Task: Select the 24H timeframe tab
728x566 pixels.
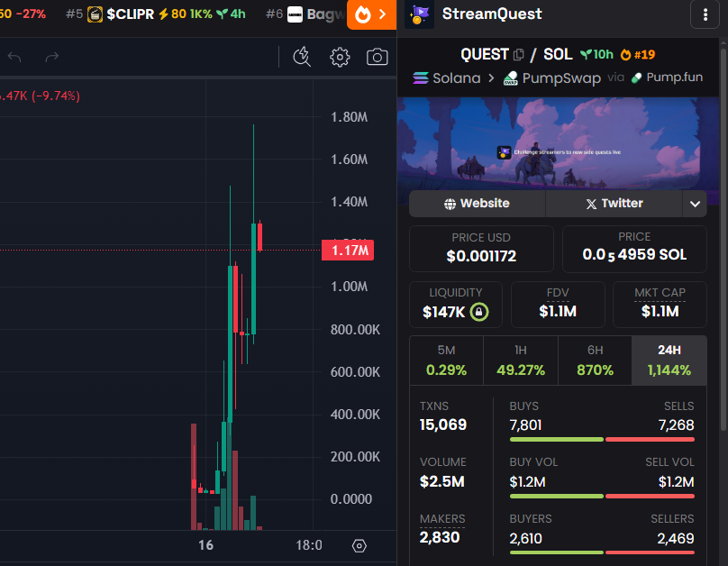Action: [x=669, y=361]
